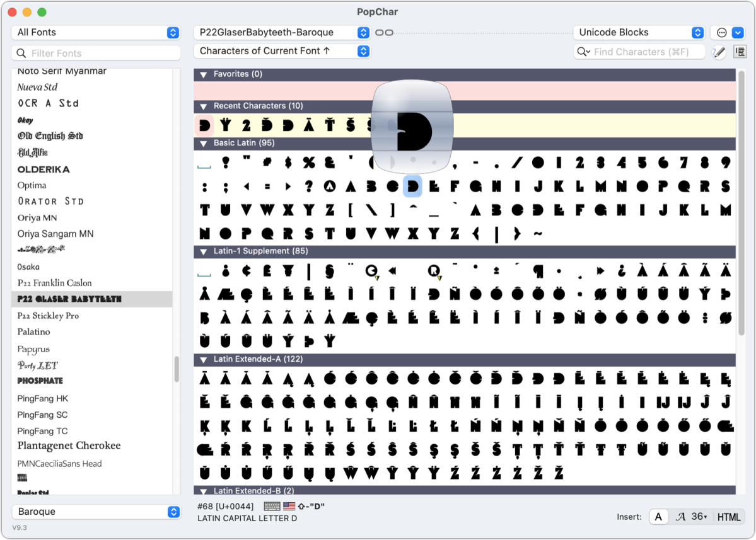This screenshot has width=756, height=540.
Task: Collapse the Recent Characters section
Action: coord(204,106)
